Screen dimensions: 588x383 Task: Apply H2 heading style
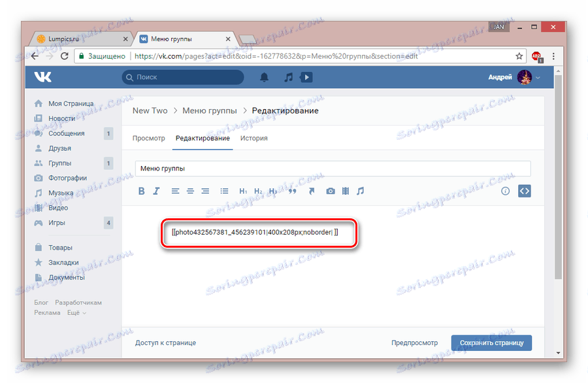[x=258, y=191]
